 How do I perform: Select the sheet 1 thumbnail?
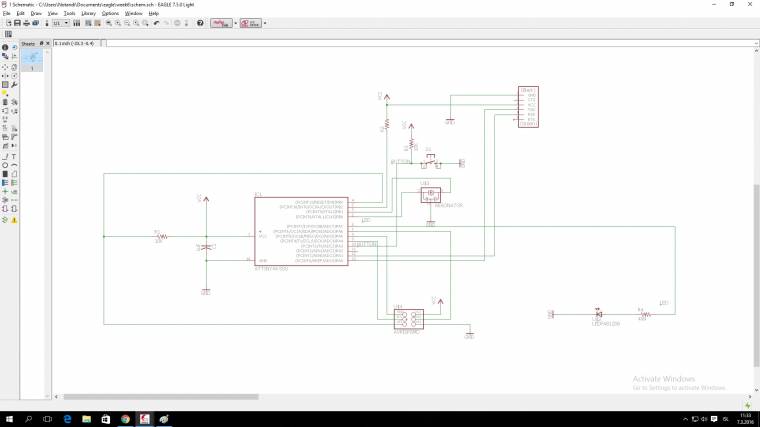(x=32, y=61)
